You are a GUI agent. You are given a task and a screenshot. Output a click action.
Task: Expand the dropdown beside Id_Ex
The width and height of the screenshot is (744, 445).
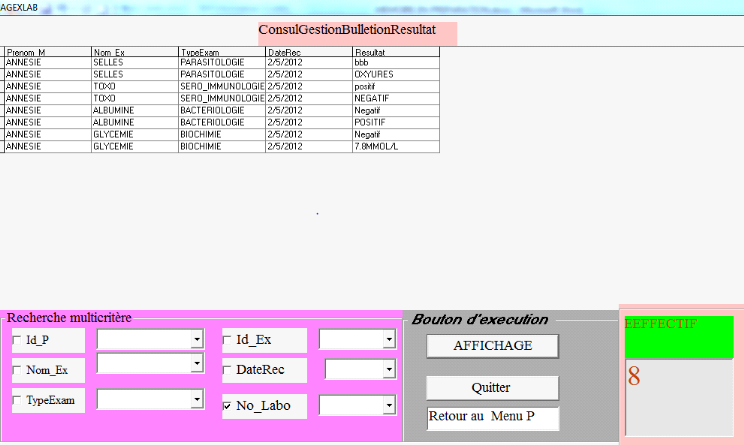388,340
